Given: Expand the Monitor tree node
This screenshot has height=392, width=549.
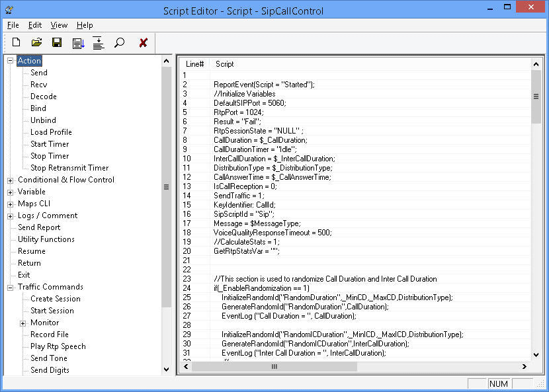Looking at the screenshot, I should (x=22, y=323).
